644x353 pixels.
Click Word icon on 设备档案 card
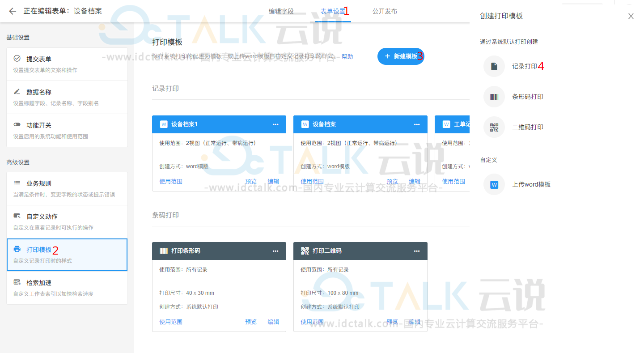(305, 124)
